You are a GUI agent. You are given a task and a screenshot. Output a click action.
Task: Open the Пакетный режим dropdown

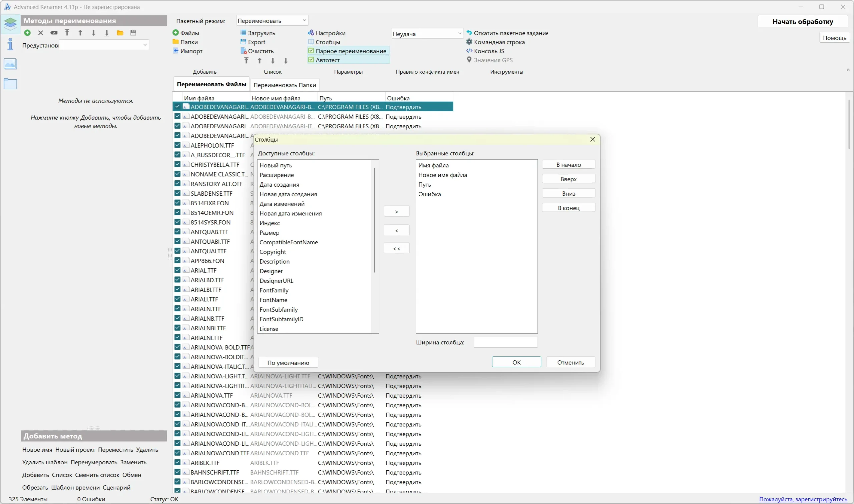pos(272,20)
